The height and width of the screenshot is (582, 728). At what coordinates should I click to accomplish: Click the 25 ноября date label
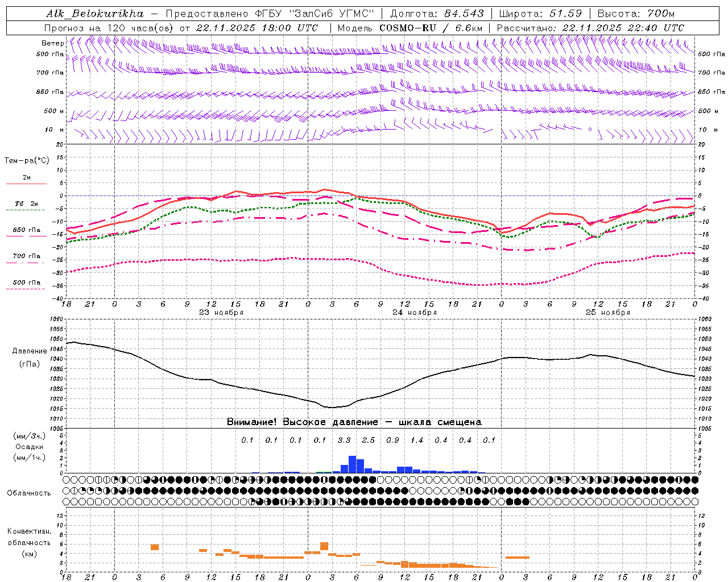tap(608, 313)
